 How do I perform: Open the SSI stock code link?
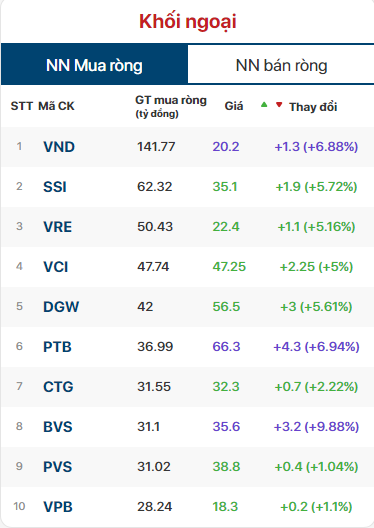pos(55,187)
